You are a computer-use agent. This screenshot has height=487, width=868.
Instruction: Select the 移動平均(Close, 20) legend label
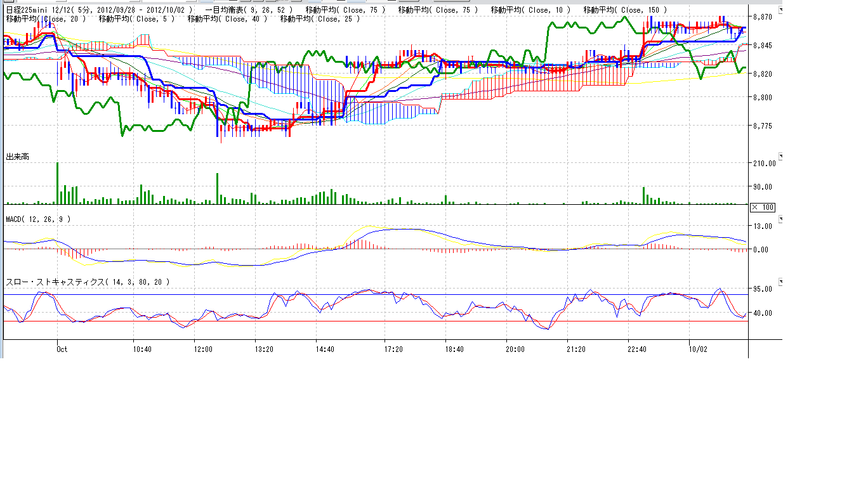click(46, 19)
